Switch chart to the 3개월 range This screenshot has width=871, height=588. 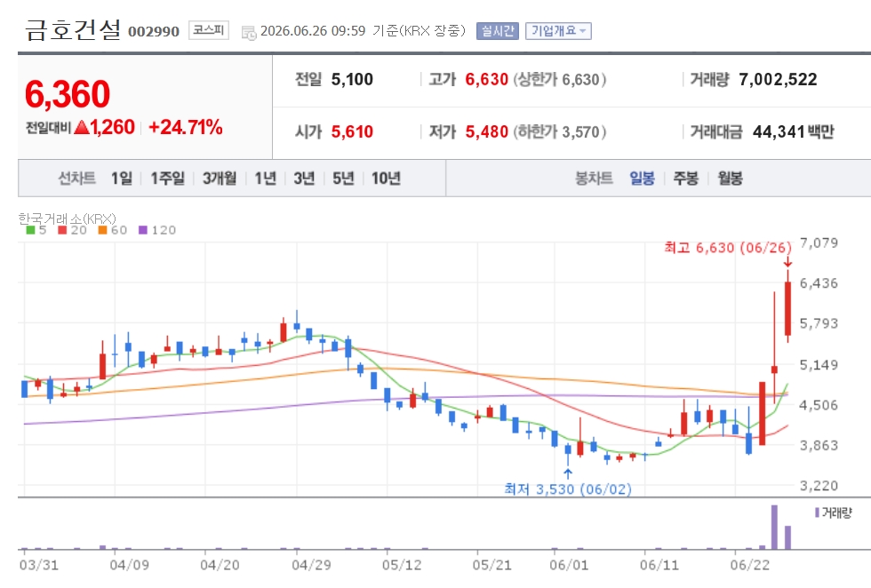220,179
